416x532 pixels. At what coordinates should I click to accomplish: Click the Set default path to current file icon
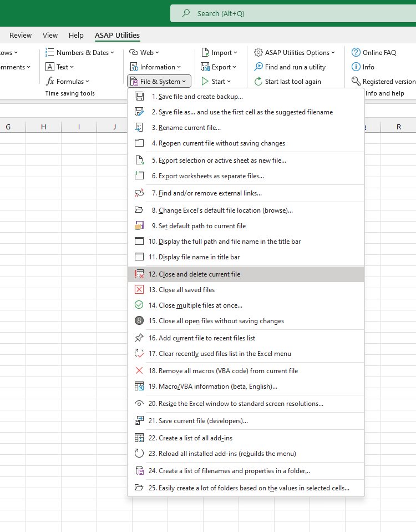139,226
